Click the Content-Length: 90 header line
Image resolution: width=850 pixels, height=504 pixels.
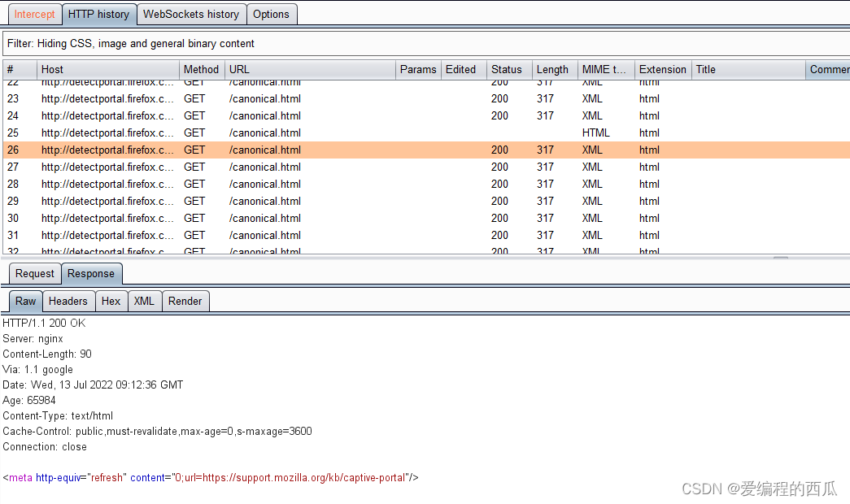click(47, 354)
